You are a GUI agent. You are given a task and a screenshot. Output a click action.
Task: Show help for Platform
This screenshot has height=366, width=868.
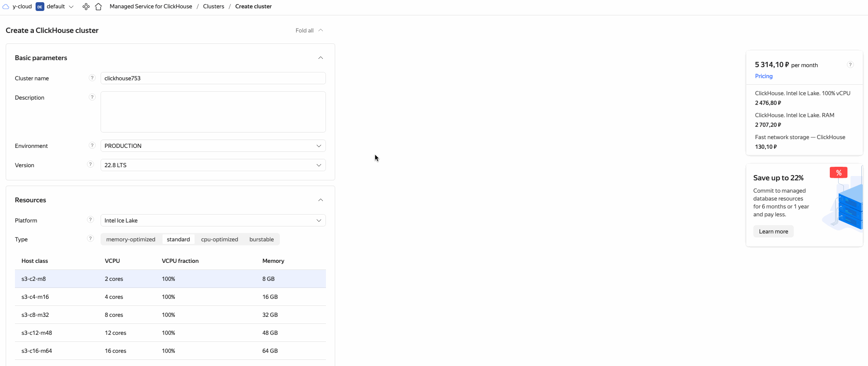pyautogui.click(x=90, y=219)
